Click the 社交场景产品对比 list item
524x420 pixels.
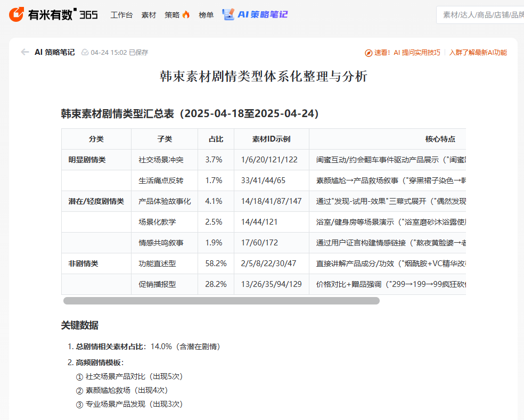(x=131, y=376)
